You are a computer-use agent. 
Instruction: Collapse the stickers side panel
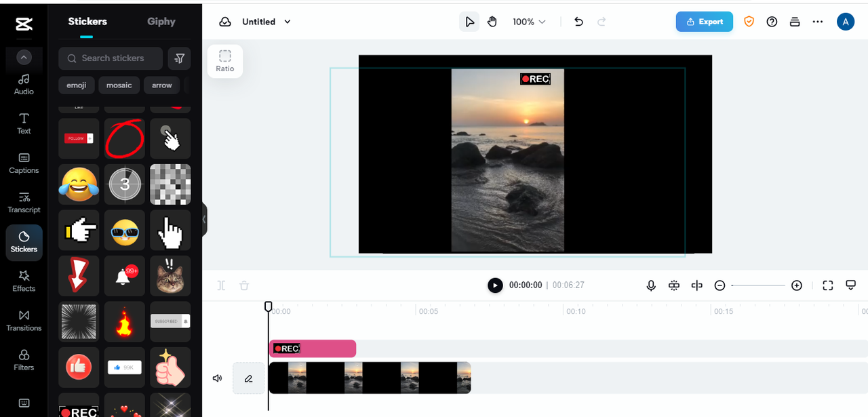[204, 220]
